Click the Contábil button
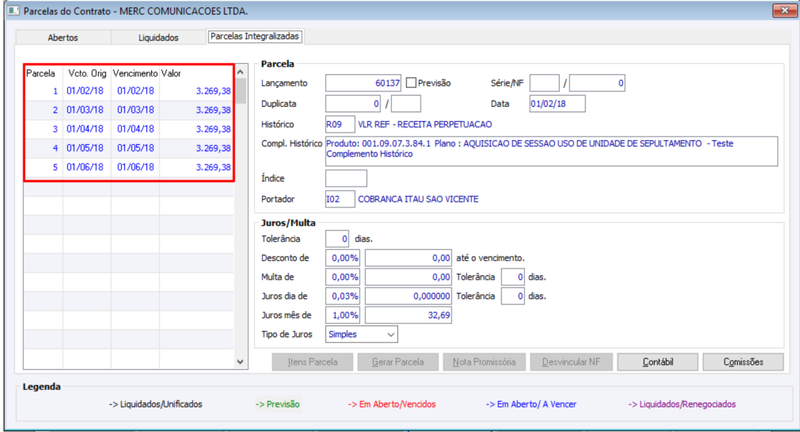The image size is (800, 432). 658,362
